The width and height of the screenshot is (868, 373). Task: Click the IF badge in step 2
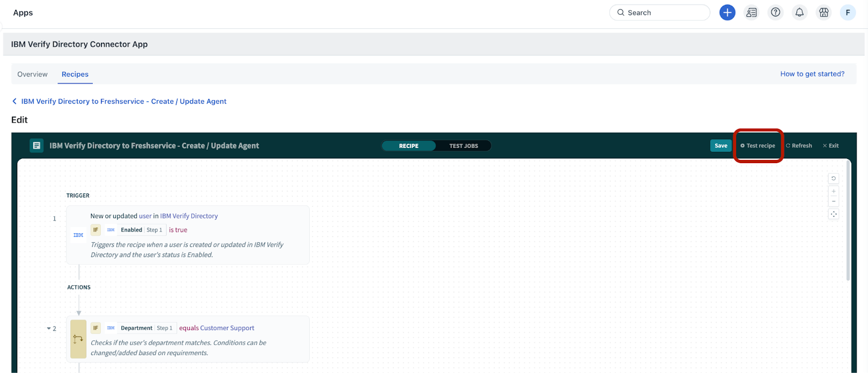(95, 328)
